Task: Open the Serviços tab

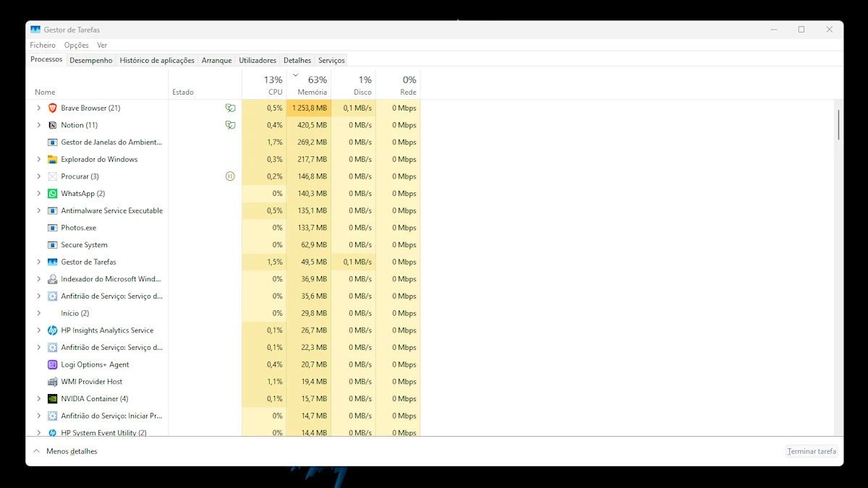Action: click(331, 61)
